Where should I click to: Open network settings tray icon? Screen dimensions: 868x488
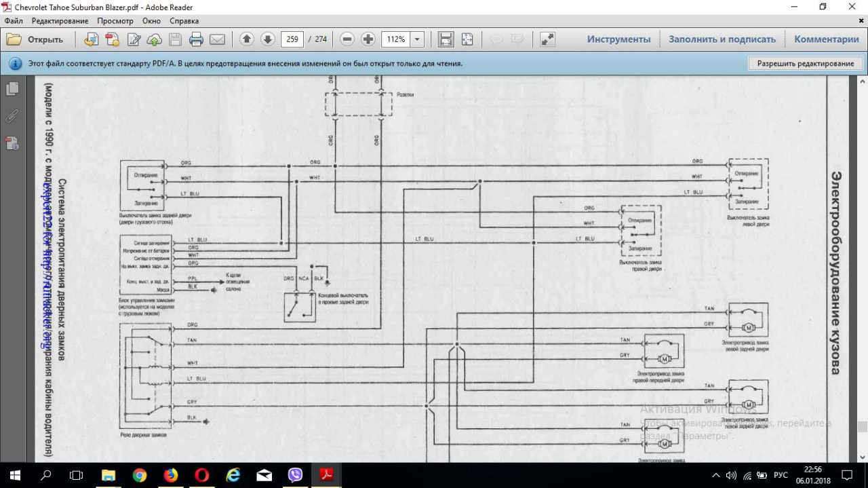pos(747,475)
